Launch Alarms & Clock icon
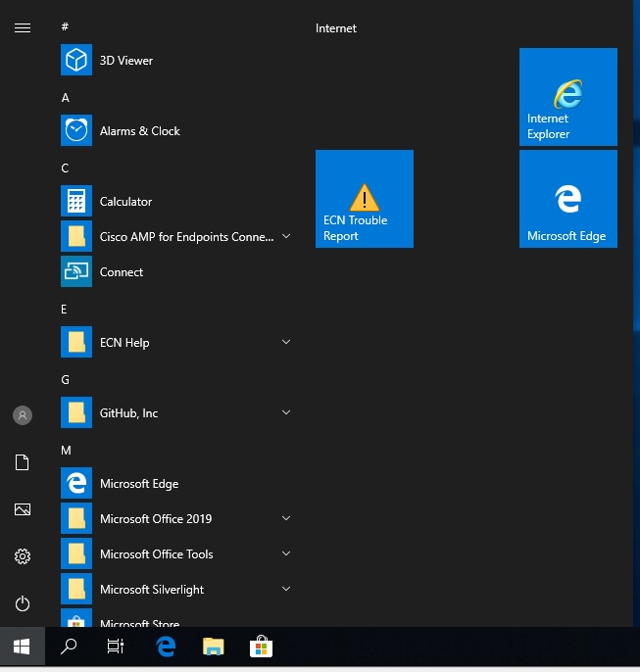The width and height of the screenshot is (640, 672). (76, 130)
